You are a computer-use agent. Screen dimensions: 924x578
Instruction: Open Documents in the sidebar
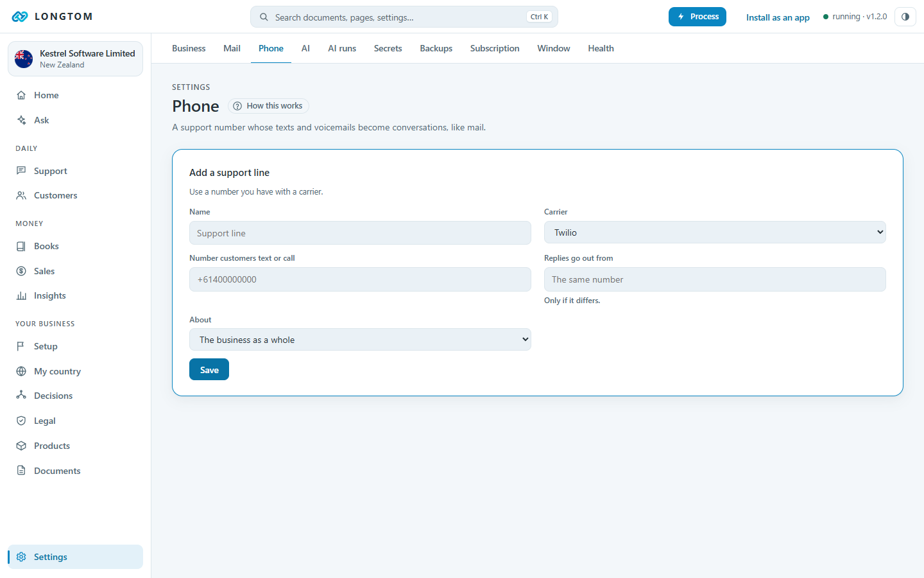75,471
